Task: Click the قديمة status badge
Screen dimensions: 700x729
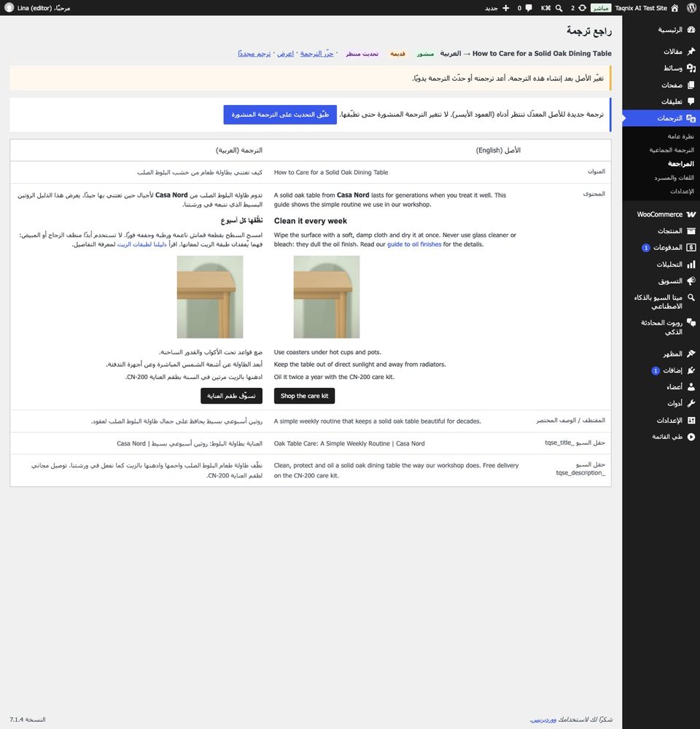Action: tap(397, 53)
